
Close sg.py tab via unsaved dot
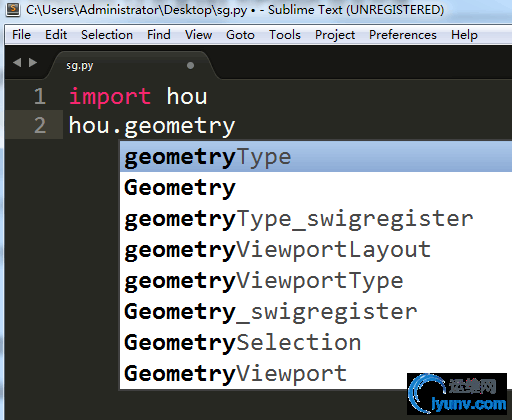tap(190, 65)
